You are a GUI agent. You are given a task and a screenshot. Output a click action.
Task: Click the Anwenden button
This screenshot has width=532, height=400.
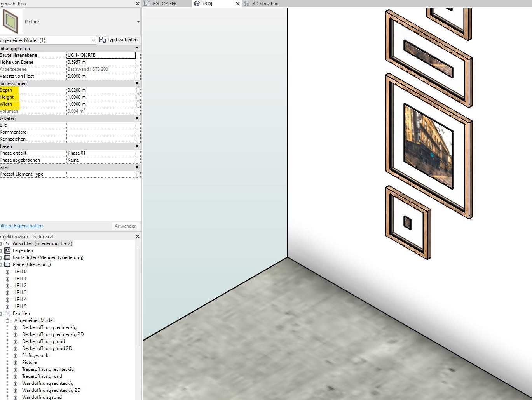126,226
